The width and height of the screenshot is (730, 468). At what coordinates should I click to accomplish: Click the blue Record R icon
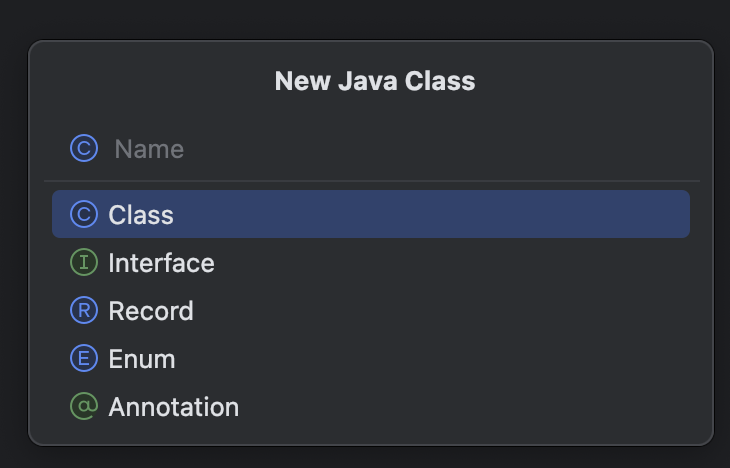(x=84, y=311)
